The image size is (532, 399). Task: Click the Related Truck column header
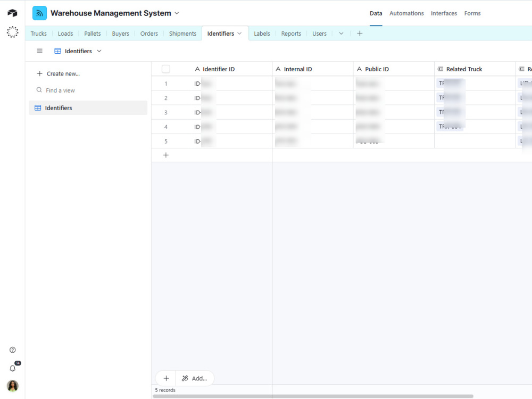tap(475, 69)
